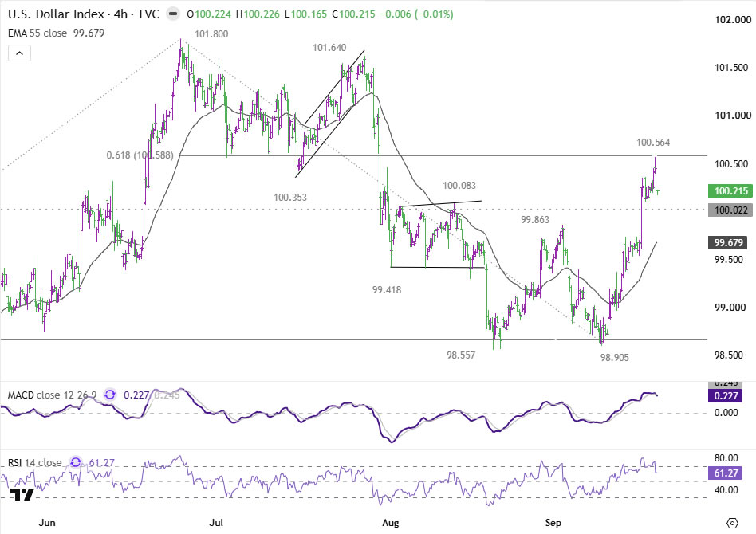The width and height of the screenshot is (756, 534).
Task: Collapse the indicator legend chevron button
Action: 19,53
